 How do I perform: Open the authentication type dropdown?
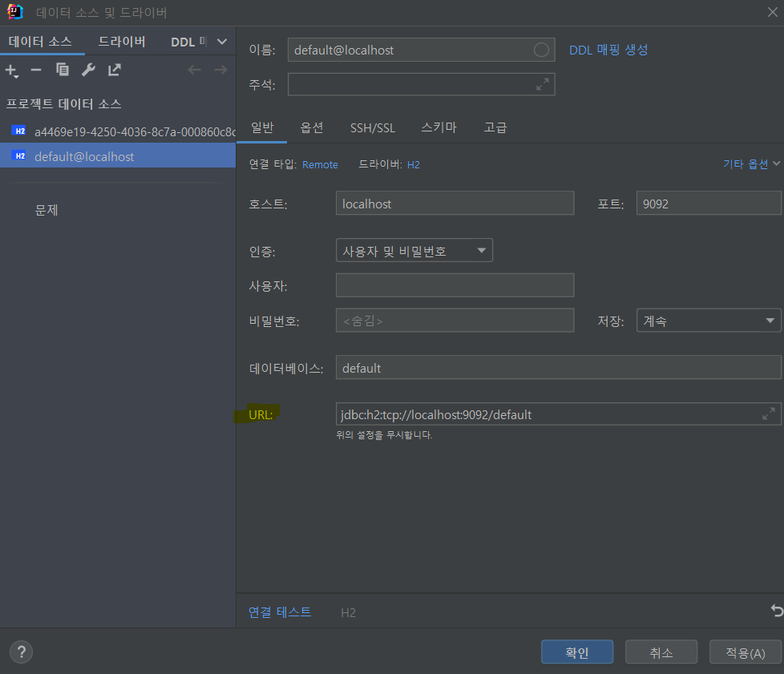pos(414,251)
